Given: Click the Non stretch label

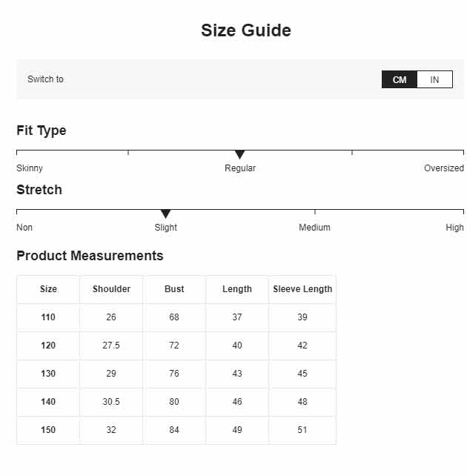Looking at the screenshot, I should (24, 227).
